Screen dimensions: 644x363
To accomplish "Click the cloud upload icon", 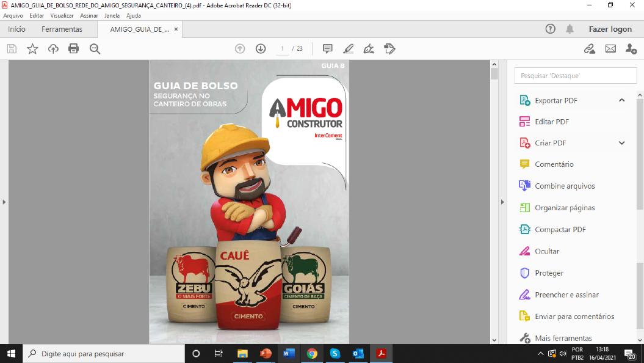I will (x=53, y=49).
